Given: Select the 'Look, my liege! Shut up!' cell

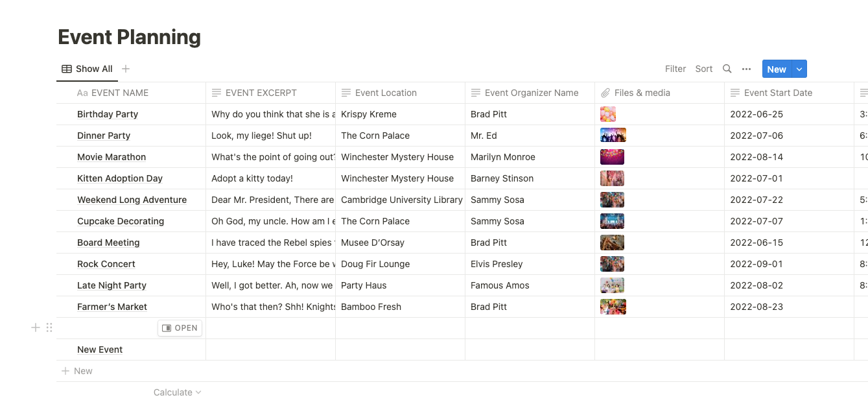Looking at the screenshot, I should [x=270, y=136].
